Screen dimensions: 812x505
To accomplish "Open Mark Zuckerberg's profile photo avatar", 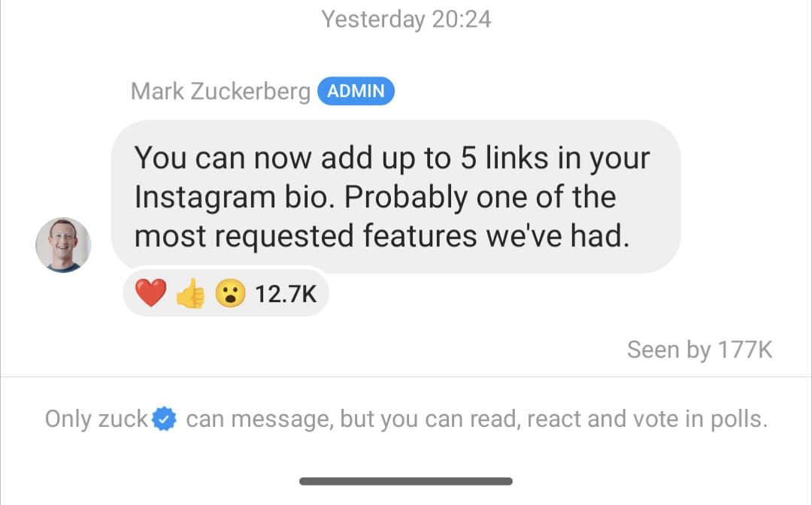I will pyautogui.click(x=63, y=245).
